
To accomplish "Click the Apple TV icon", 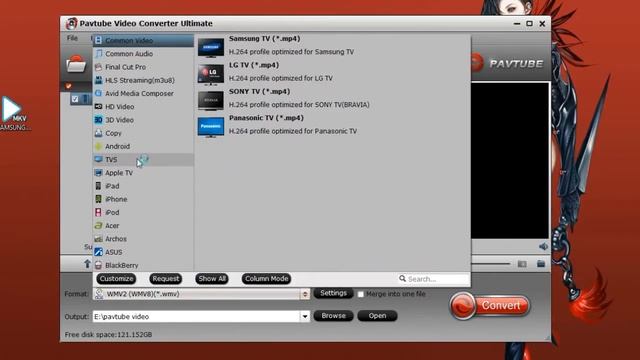I will coord(98,173).
